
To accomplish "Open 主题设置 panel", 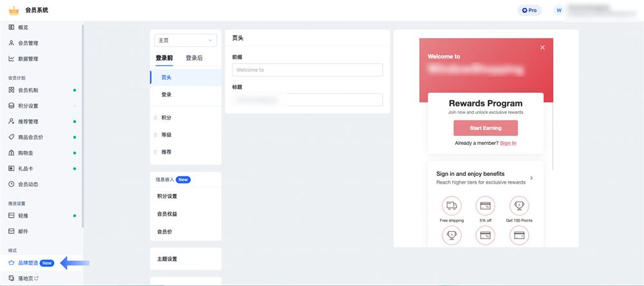I will coord(185,259).
